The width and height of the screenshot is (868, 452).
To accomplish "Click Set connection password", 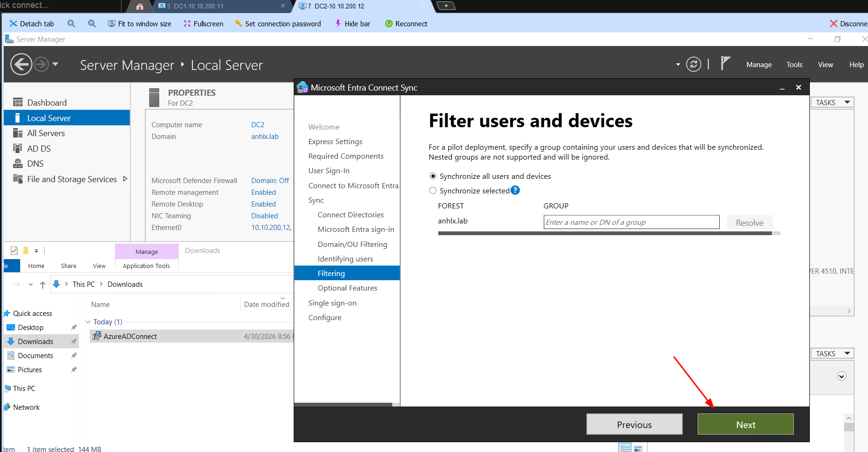I will pyautogui.click(x=278, y=23).
